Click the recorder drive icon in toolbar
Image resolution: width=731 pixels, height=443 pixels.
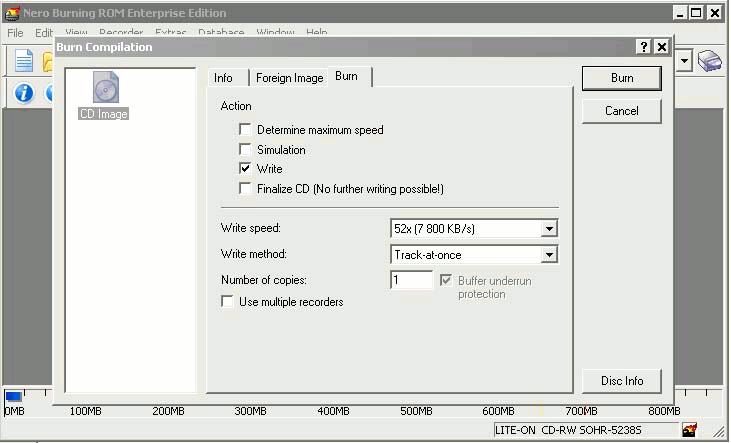click(x=710, y=61)
